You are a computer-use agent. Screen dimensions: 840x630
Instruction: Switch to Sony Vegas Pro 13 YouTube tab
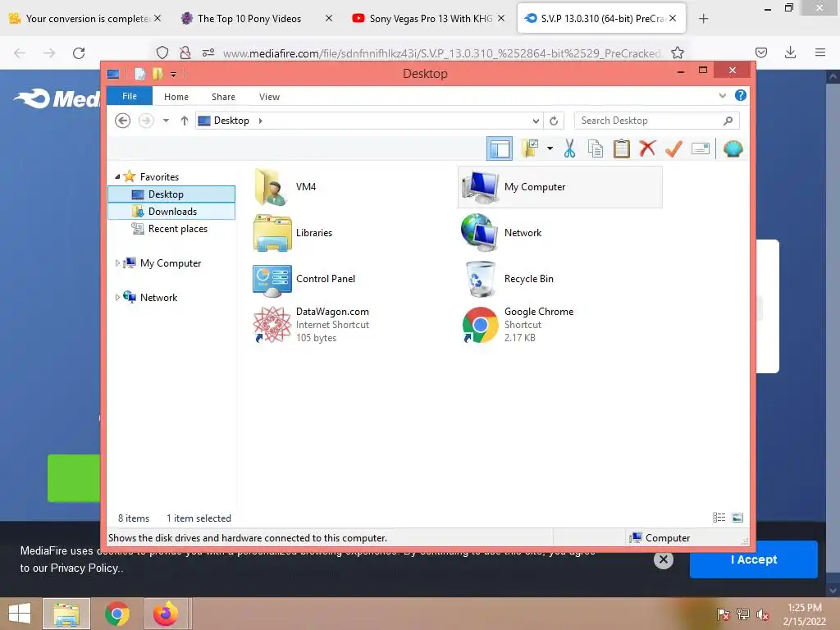428,18
